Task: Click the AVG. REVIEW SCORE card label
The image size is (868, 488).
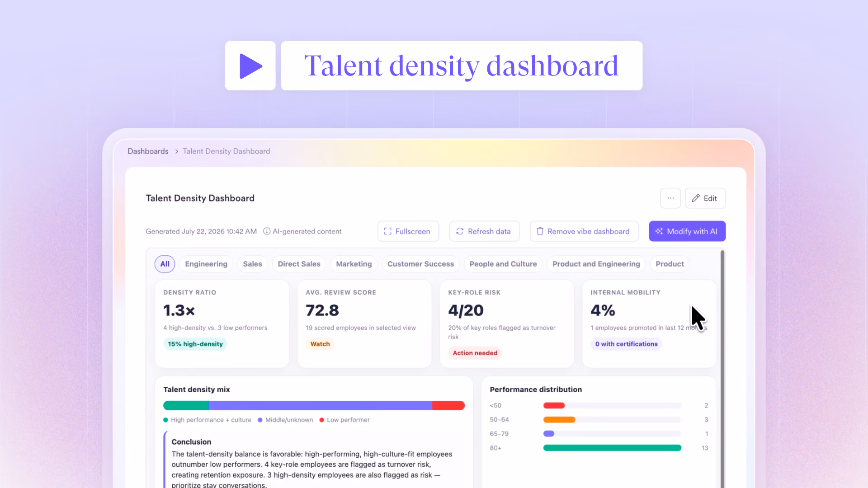Action: tap(341, 292)
